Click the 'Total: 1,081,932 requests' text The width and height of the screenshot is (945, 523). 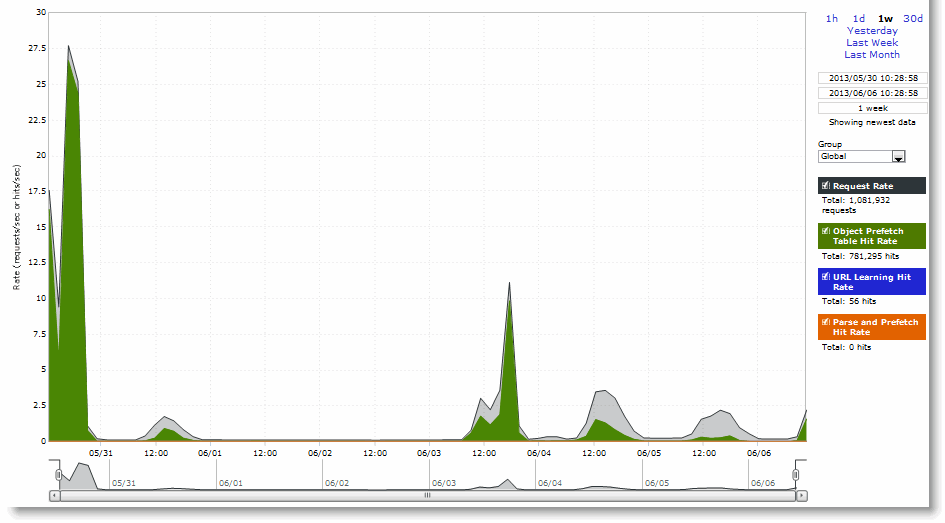coord(856,205)
